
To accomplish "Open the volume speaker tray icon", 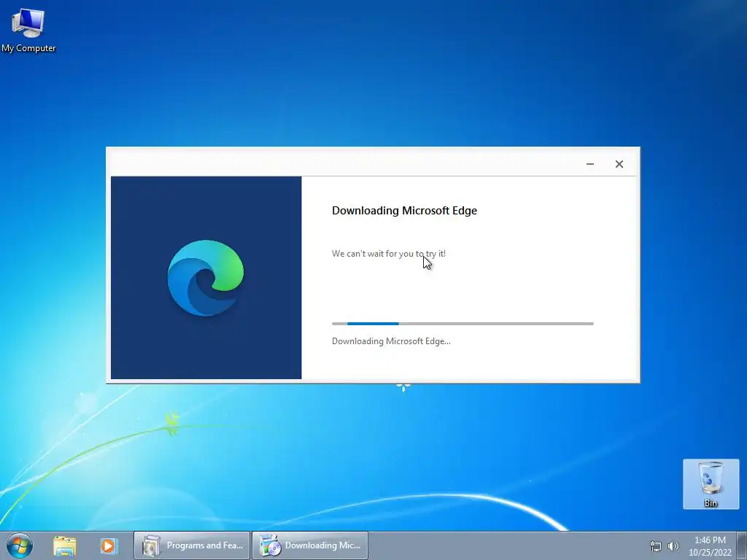I will [x=673, y=546].
